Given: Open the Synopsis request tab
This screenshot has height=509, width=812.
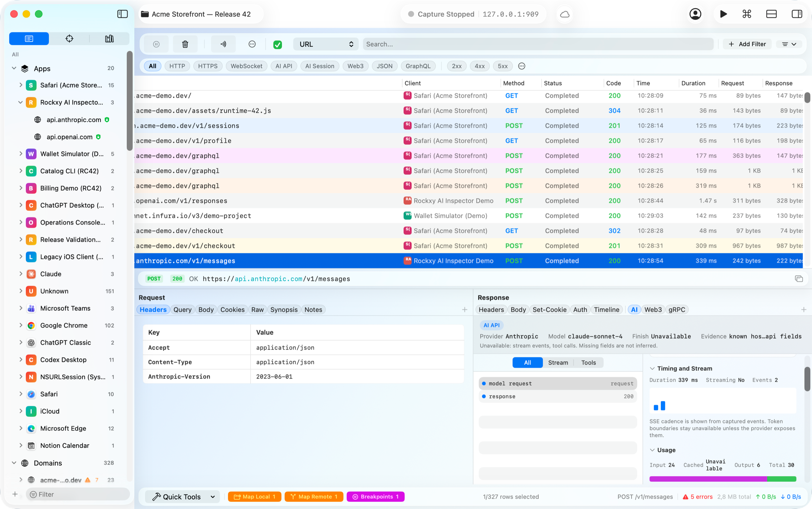Looking at the screenshot, I should pyautogui.click(x=284, y=310).
